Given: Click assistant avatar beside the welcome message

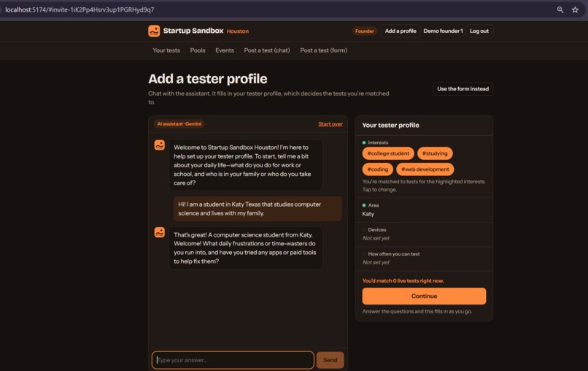Looking at the screenshot, I should click(x=159, y=145).
